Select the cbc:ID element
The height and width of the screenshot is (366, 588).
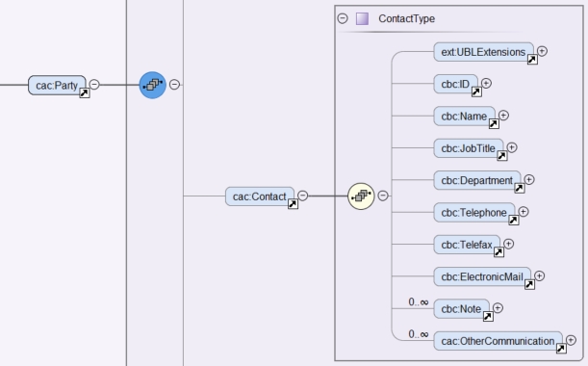pos(455,84)
